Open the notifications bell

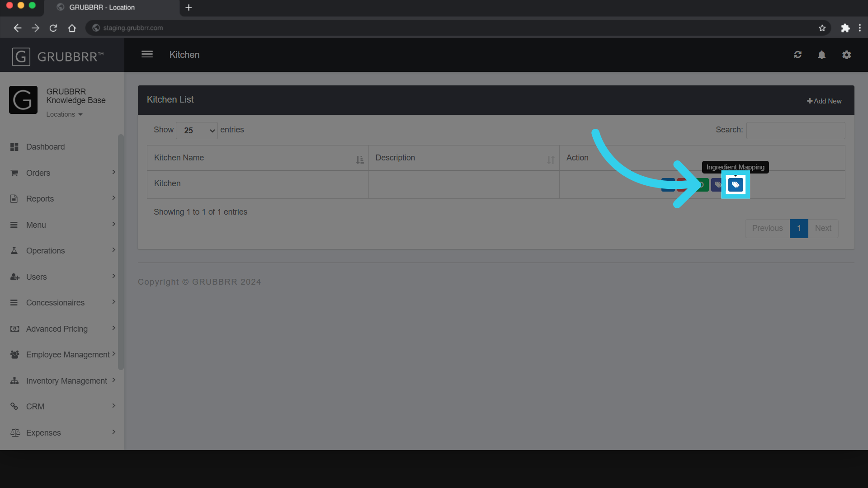coord(822,55)
